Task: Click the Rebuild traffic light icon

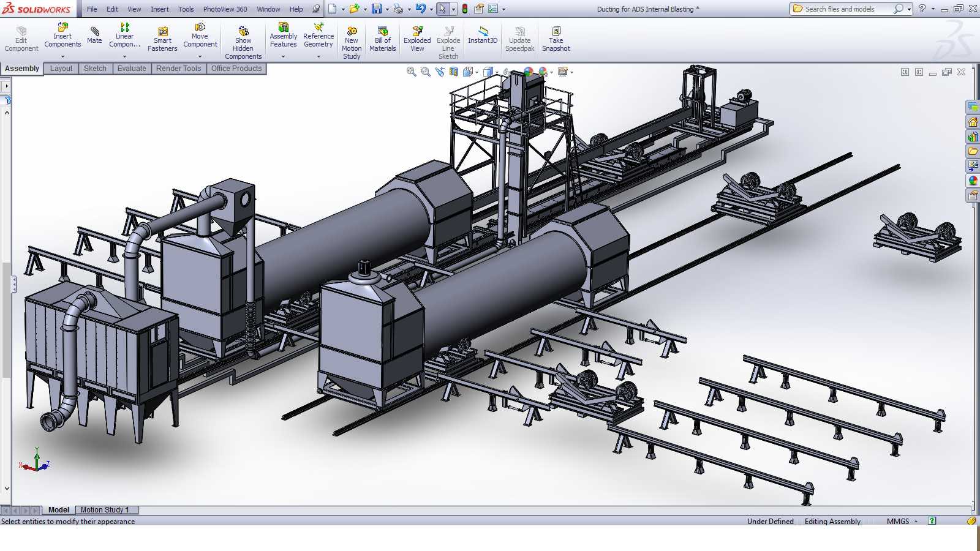Action: click(x=465, y=9)
